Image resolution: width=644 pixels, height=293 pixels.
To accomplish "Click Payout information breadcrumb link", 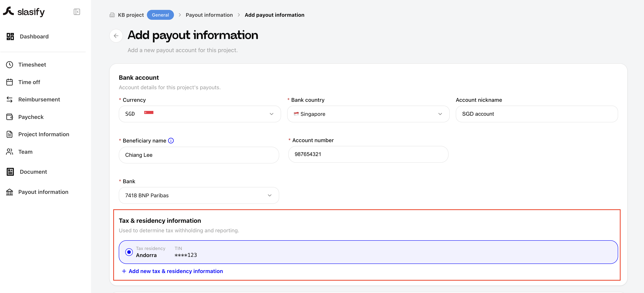I will [x=209, y=15].
